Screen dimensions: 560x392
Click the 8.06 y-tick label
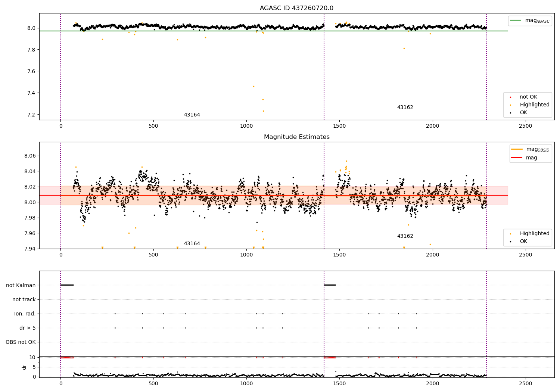tap(30, 156)
